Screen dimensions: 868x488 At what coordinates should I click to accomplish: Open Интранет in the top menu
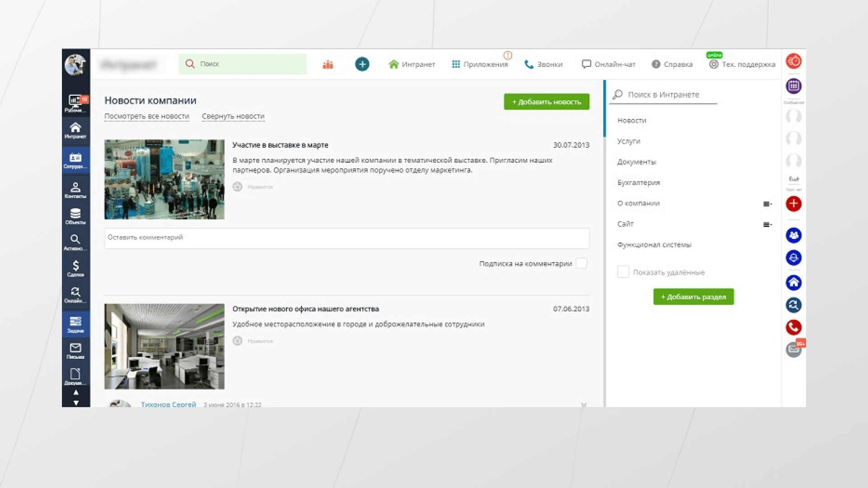pos(412,65)
